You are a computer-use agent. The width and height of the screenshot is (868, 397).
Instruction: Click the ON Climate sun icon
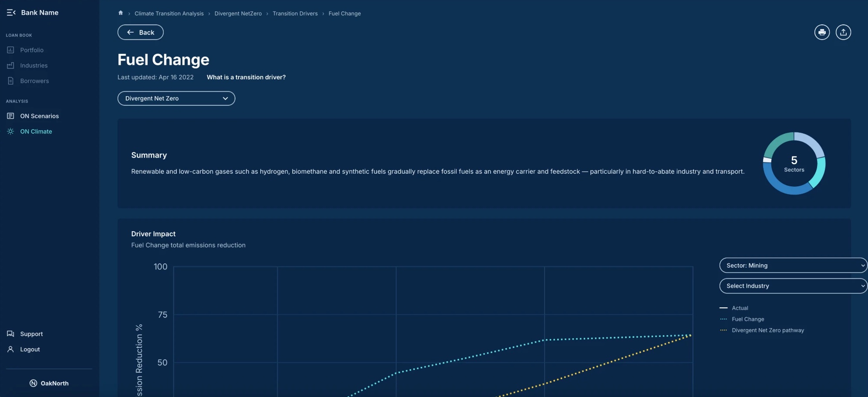click(10, 131)
